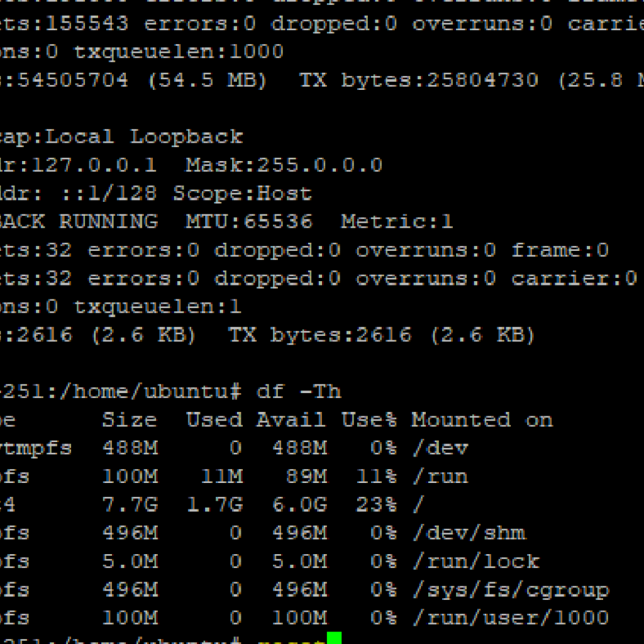
Task: Click the '/sys/fs/cgroup' mount point
Action: pyautogui.click(x=511, y=590)
